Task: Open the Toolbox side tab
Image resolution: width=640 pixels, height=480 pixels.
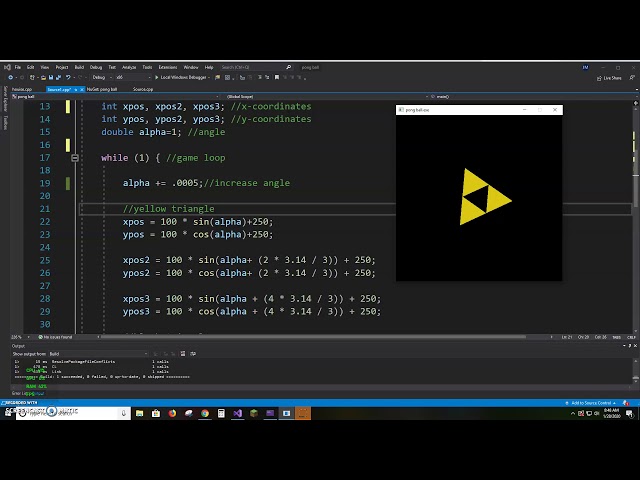Action: click(5, 122)
